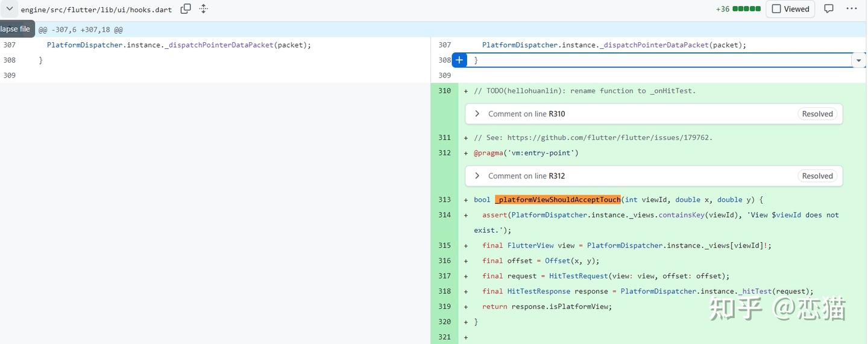This screenshot has height=344, width=868.
Task: Click file path engine/src/flutter/lib/ui/hooks.dart
Action: pyautogui.click(x=96, y=10)
